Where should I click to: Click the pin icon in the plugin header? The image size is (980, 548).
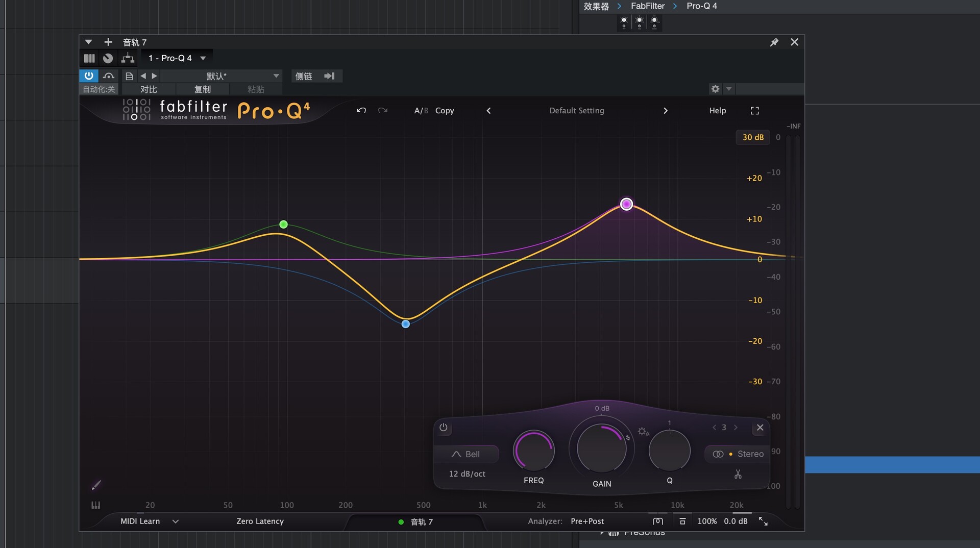[774, 42]
